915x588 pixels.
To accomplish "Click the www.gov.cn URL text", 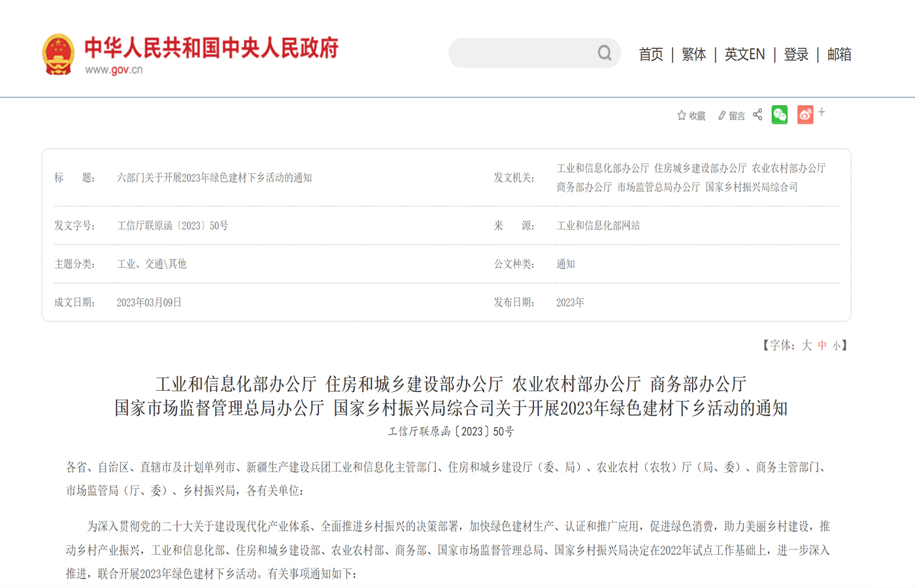I will [x=114, y=70].
